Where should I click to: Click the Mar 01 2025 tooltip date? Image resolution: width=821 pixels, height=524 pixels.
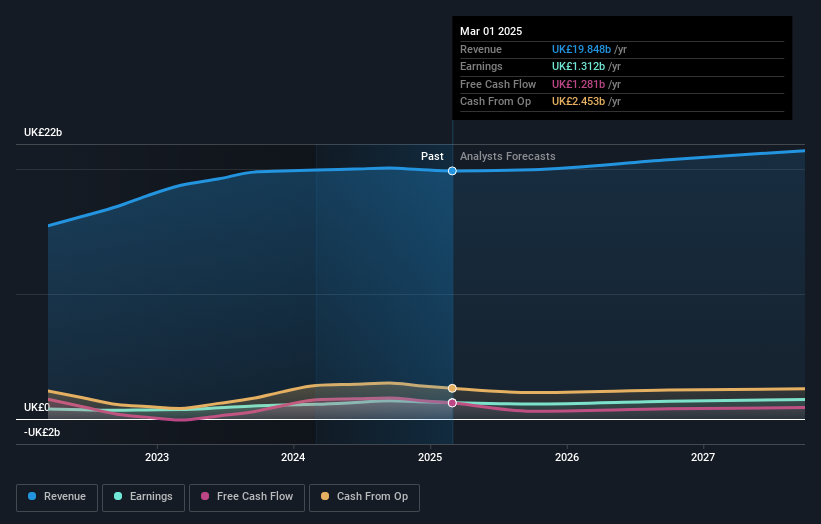pyautogui.click(x=491, y=31)
